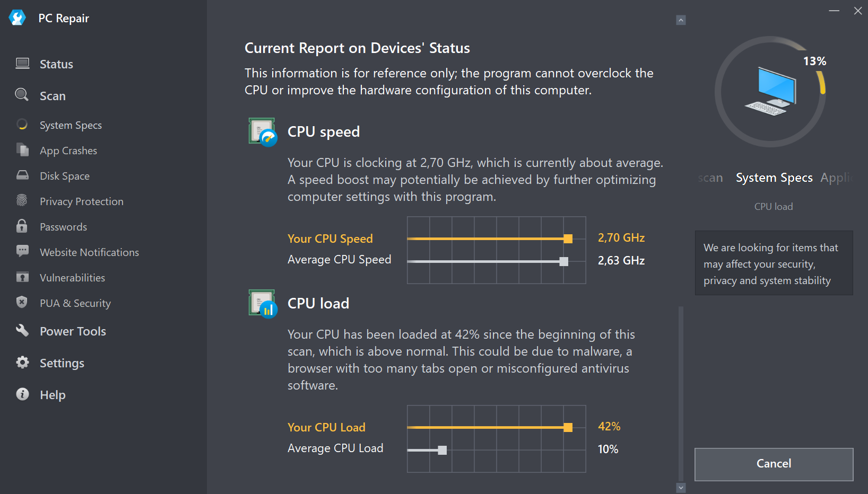Click the Scan magnifier icon
The width and height of the screenshot is (868, 494).
(22, 95)
